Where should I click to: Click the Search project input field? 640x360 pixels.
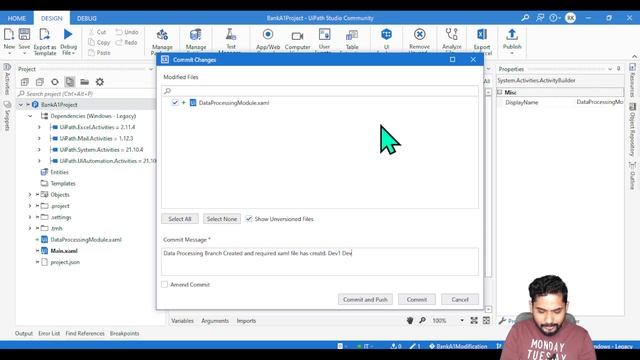(x=85, y=94)
